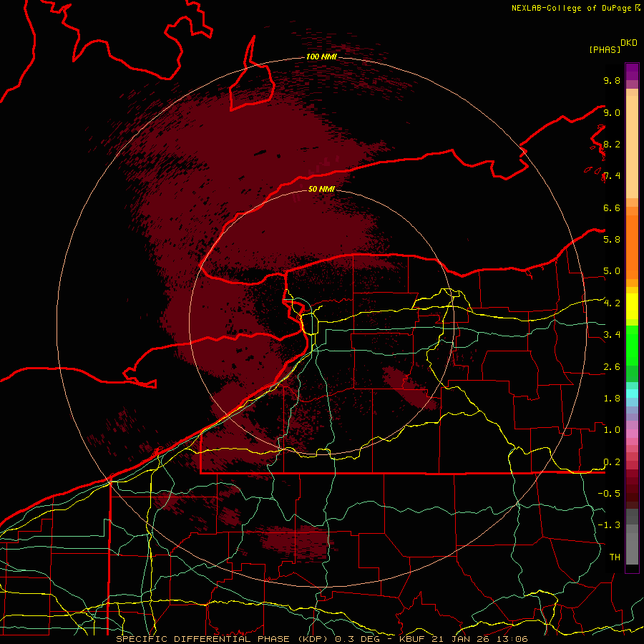Click the 50 NMI range ring label
The height and width of the screenshot is (644, 644).
click(321, 189)
